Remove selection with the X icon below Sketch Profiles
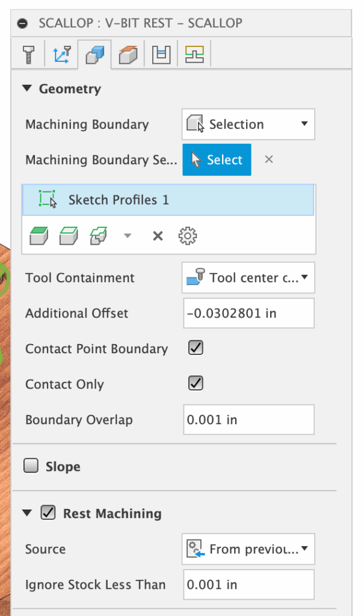364x616 pixels. pos(158,236)
